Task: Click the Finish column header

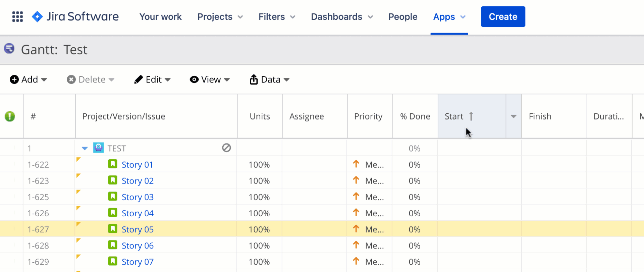Action: click(540, 116)
